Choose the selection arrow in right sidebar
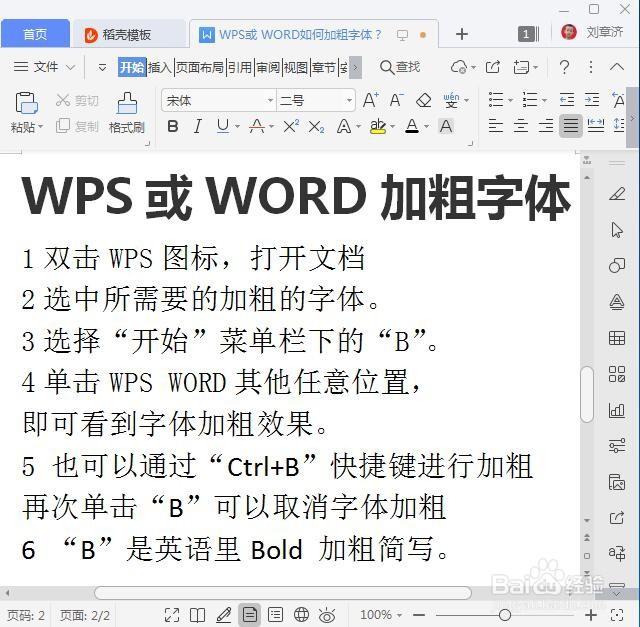640x627 pixels. point(617,230)
